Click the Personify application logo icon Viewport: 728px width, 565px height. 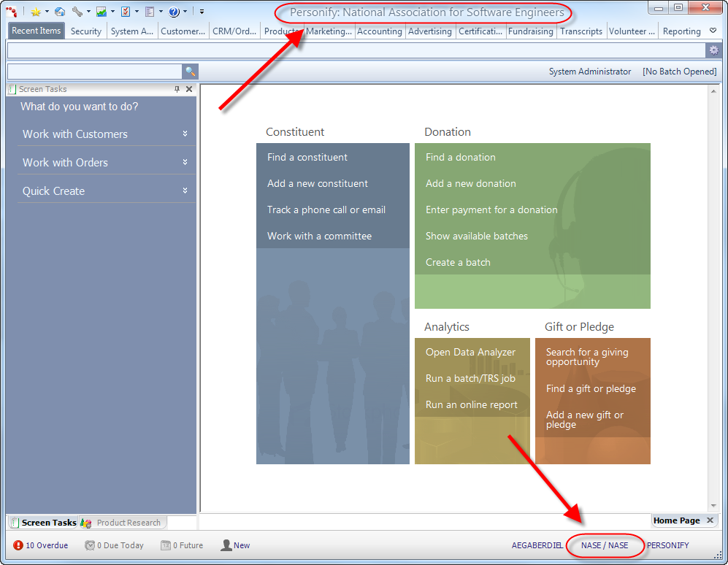pos(12,11)
